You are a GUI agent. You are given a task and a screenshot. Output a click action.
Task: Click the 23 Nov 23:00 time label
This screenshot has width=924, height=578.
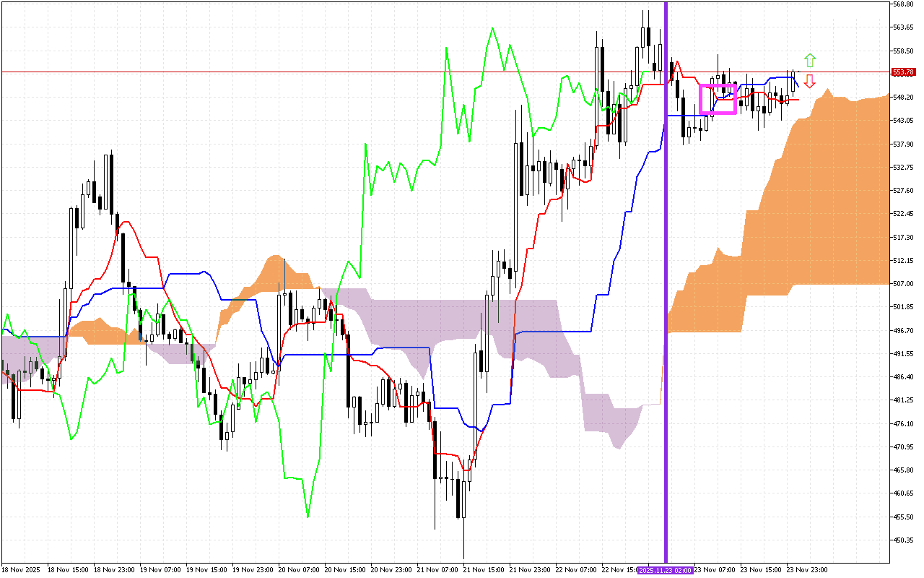(807, 570)
